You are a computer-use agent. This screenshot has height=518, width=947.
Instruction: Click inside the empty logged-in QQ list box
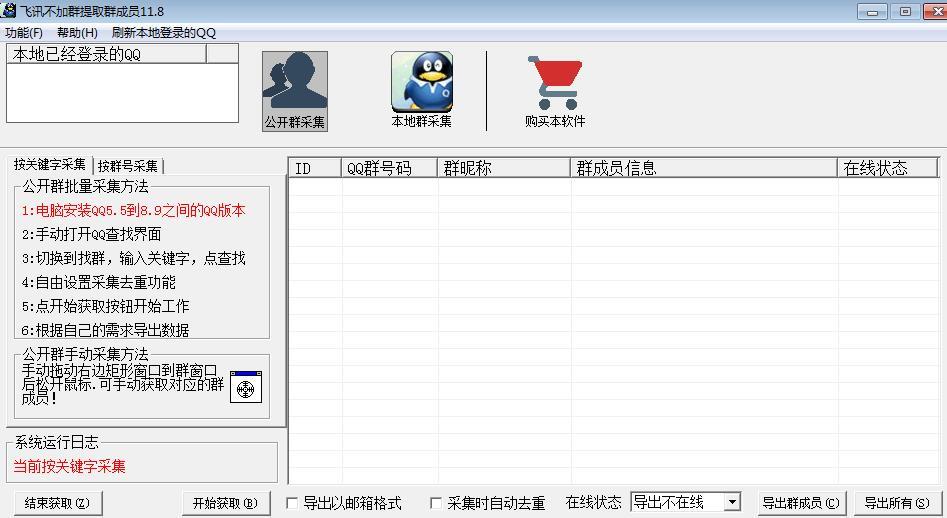[123, 92]
